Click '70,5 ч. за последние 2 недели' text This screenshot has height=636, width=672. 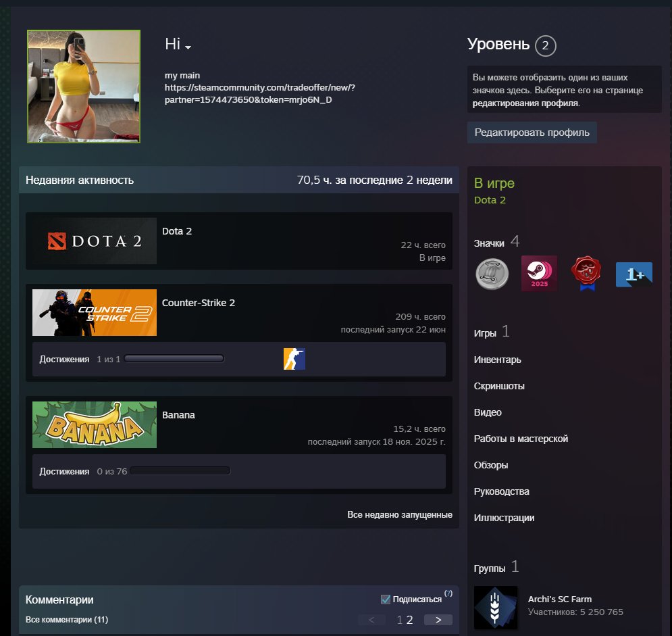tap(375, 180)
